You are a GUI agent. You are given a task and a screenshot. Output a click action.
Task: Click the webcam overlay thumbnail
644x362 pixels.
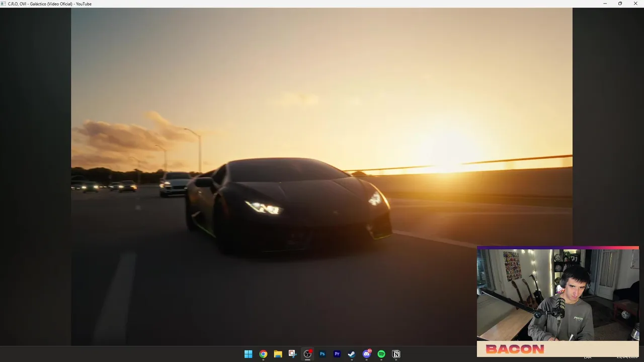pyautogui.click(x=558, y=301)
